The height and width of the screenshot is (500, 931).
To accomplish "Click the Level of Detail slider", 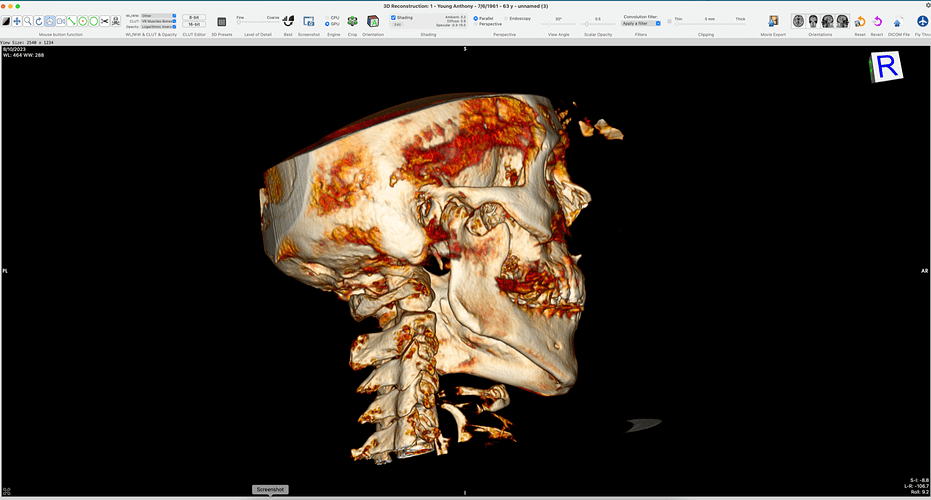I will (x=258, y=23).
